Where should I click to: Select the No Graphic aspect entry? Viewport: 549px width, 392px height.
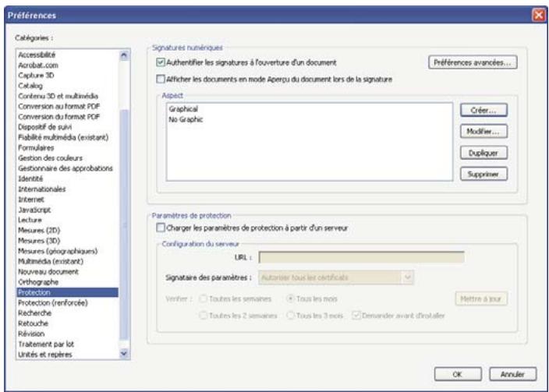[x=186, y=120]
